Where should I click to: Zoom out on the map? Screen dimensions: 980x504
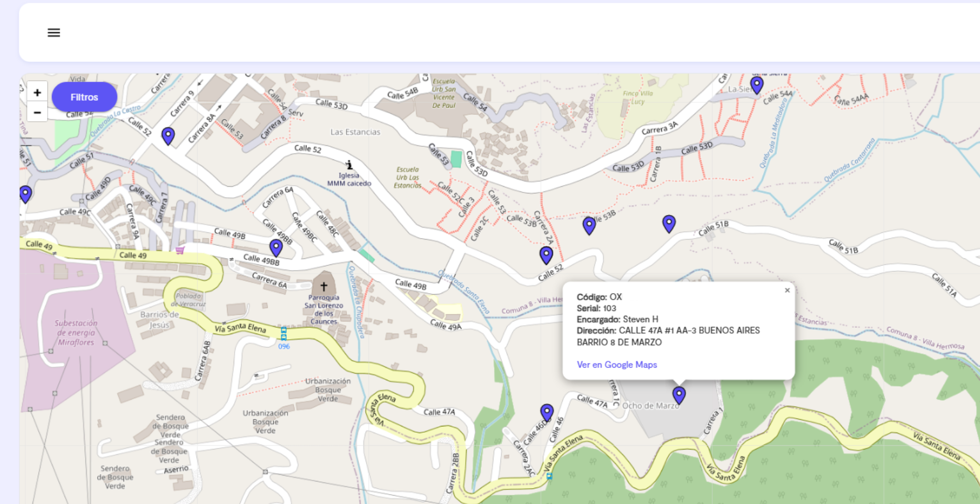pos(37,112)
